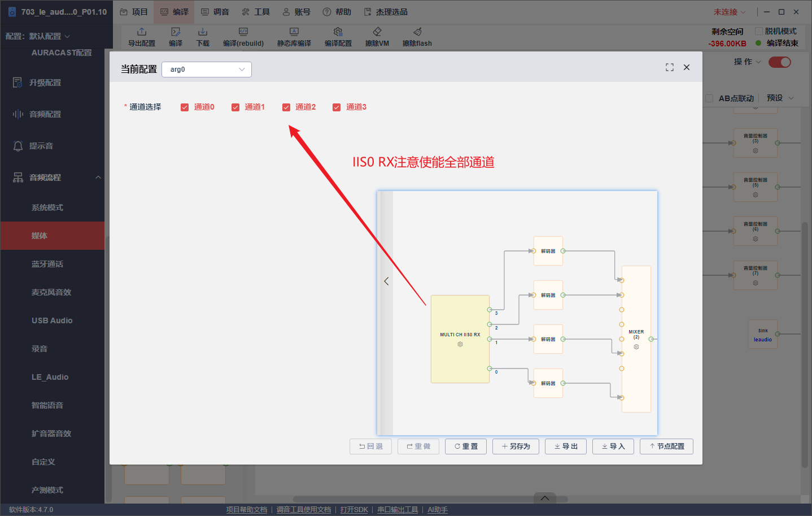This screenshot has height=516, width=812.
Task: Click the dialog fullscreen expand icon
Action: [x=670, y=67]
